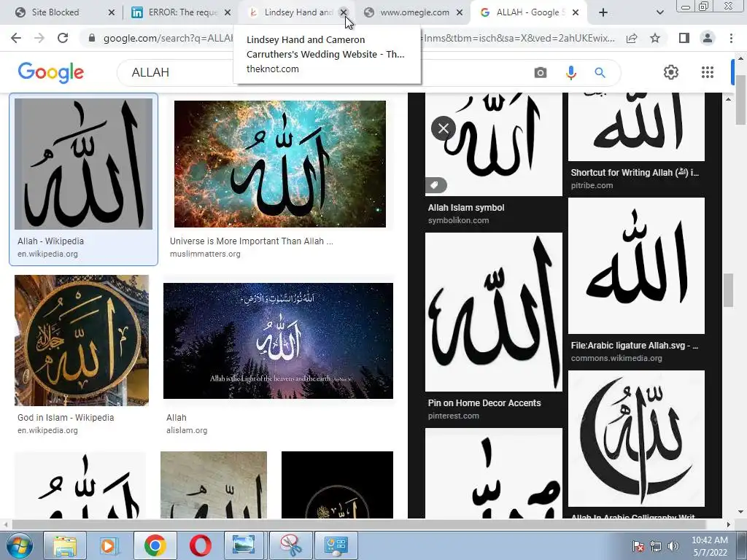Image resolution: width=747 pixels, height=560 pixels.
Task: Open 'File:Arabic ligature Allah.svg' related result
Action: [x=635, y=346]
